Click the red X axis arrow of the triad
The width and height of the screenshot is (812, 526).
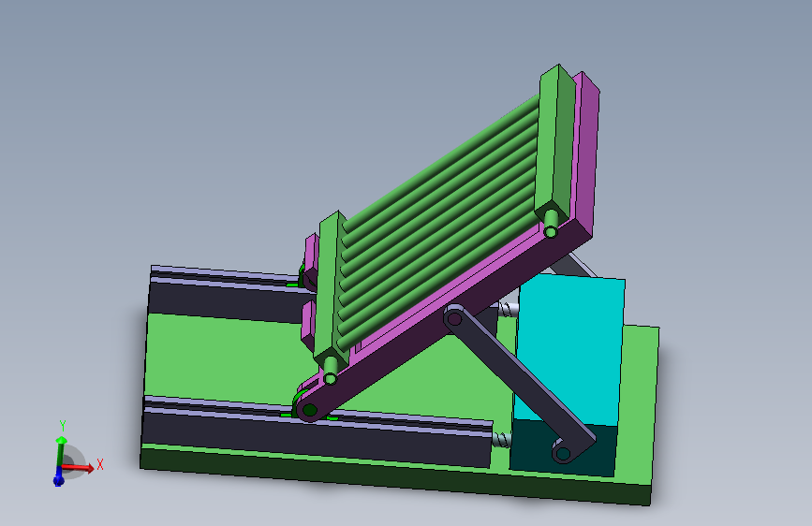79,467
